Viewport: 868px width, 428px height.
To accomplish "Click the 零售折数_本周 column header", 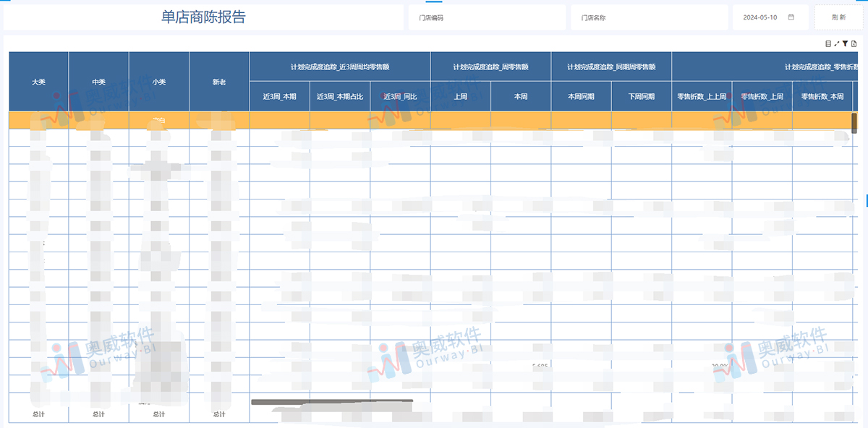I will 822,96.
